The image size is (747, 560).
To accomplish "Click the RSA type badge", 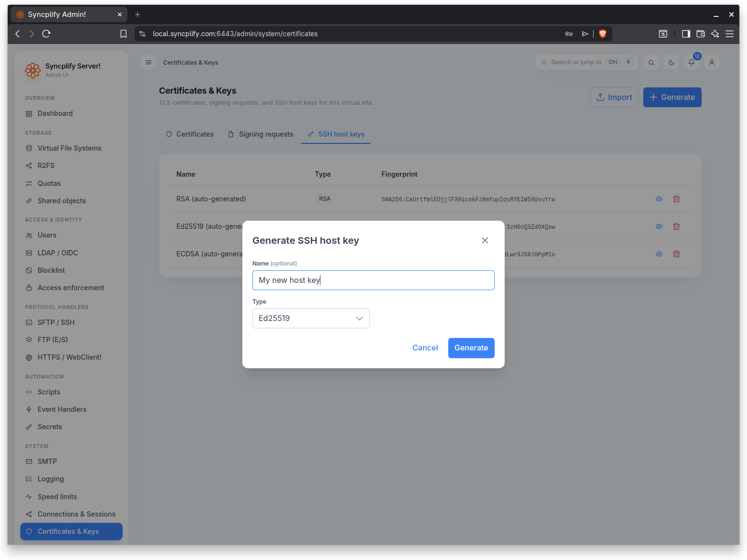I will [325, 199].
